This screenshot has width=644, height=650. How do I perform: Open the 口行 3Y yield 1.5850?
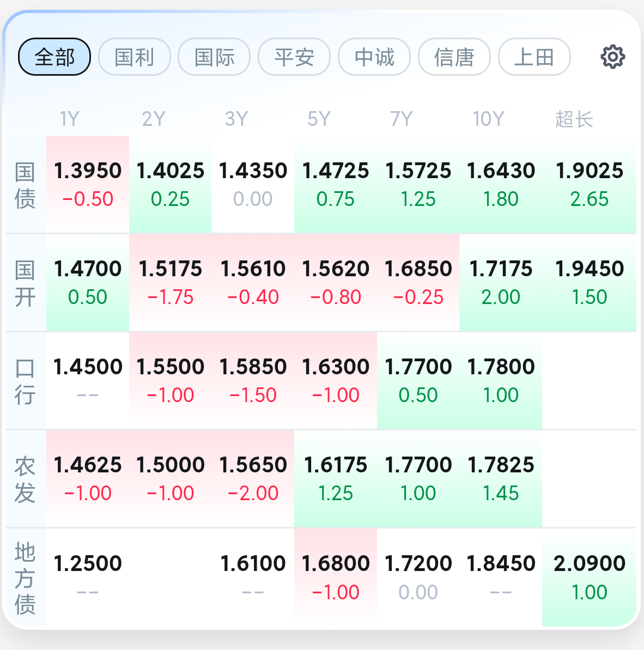(253, 380)
